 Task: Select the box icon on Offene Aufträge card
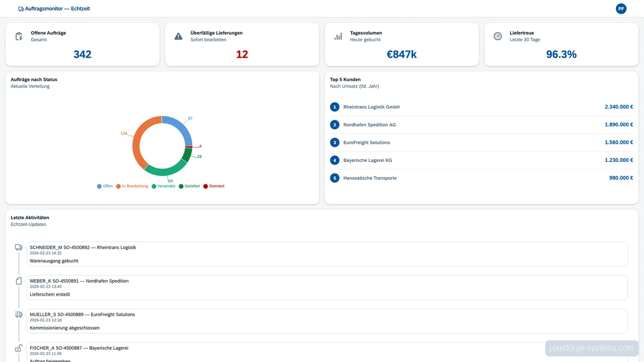(x=19, y=36)
